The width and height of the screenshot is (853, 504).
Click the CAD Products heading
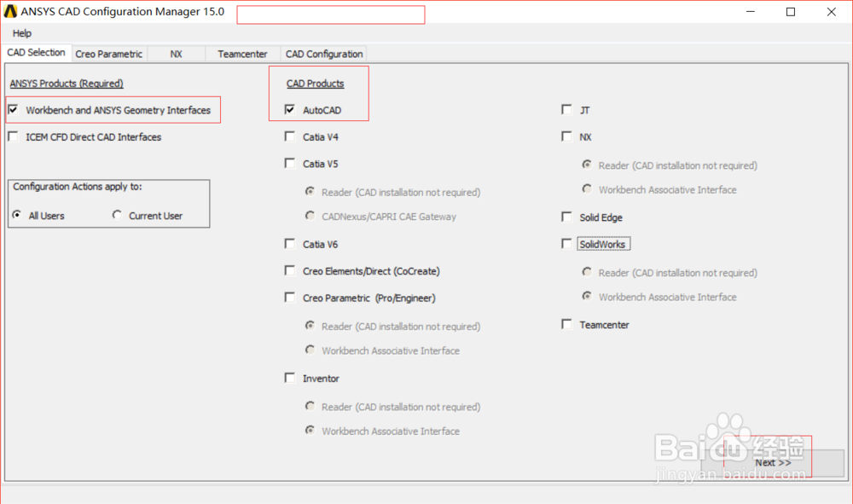click(315, 84)
